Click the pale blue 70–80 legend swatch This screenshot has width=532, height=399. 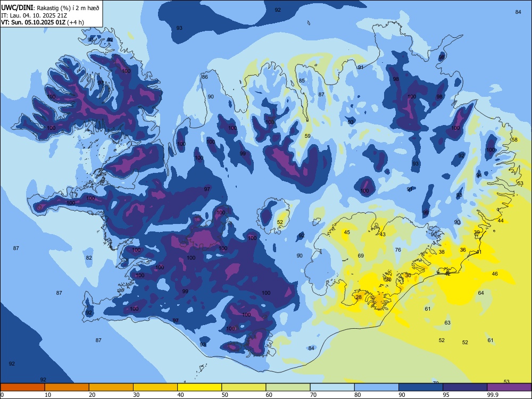pyautogui.click(x=332, y=387)
